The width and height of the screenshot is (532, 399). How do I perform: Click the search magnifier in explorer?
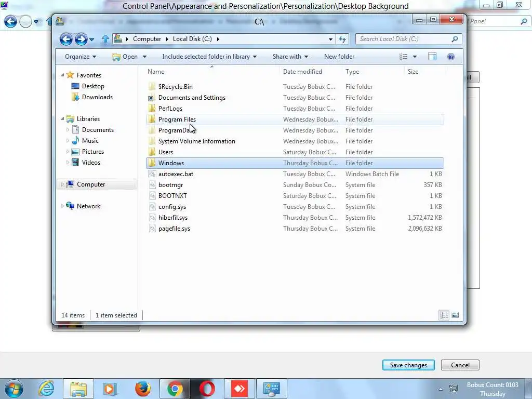455,39
